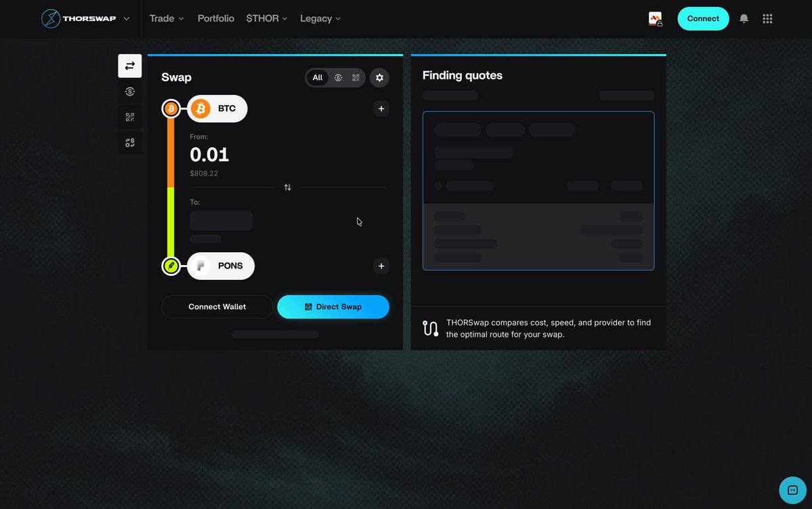Click the Swap panel heading
812x509 pixels.
tap(177, 78)
